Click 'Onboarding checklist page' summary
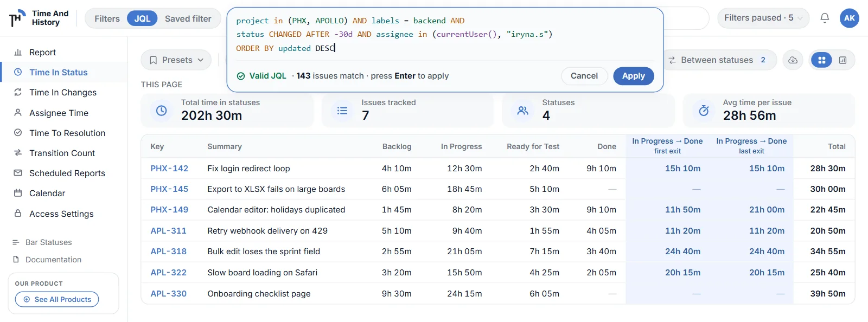The width and height of the screenshot is (868, 322). pos(259,294)
